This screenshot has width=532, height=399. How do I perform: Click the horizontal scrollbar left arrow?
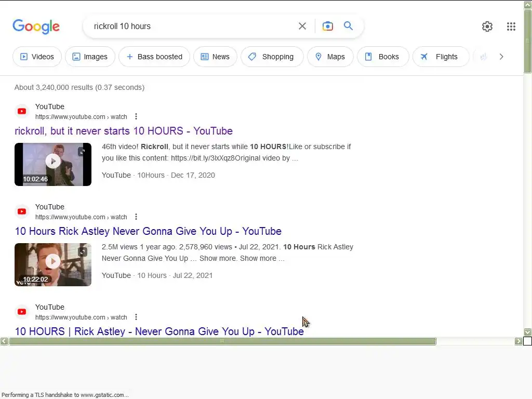point(4,341)
